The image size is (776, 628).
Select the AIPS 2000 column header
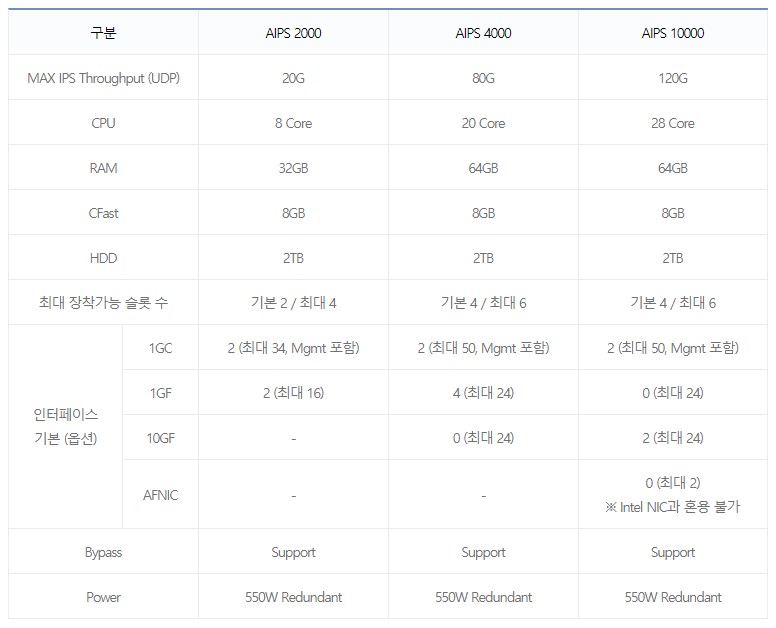coord(293,33)
